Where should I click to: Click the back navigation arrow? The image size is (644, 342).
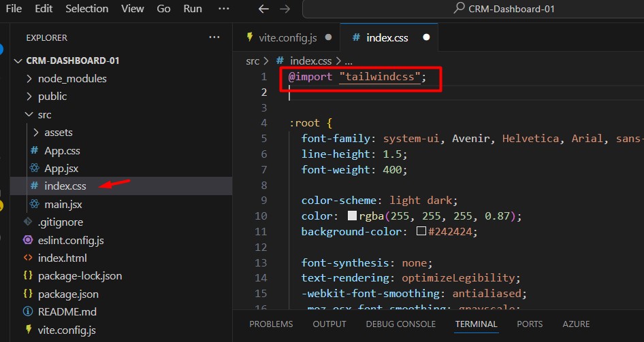[x=265, y=9]
